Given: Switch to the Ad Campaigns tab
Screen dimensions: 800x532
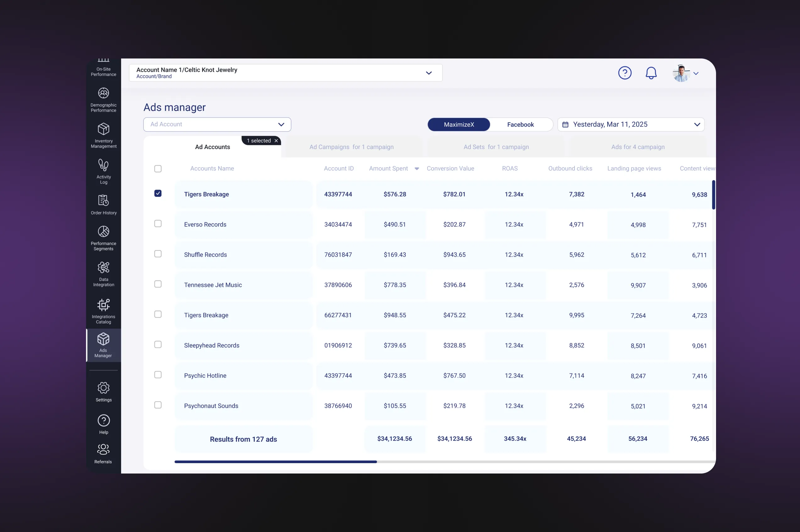Looking at the screenshot, I should [x=351, y=147].
